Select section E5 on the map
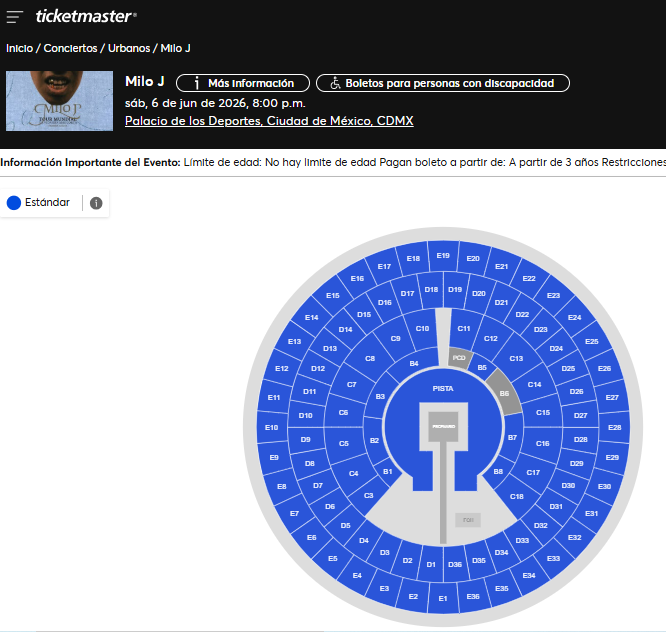 pyautogui.click(x=333, y=559)
